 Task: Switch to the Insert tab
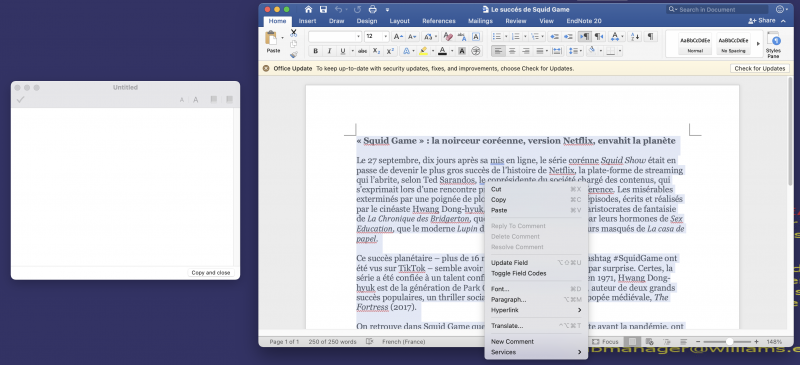tap(308, 21)
